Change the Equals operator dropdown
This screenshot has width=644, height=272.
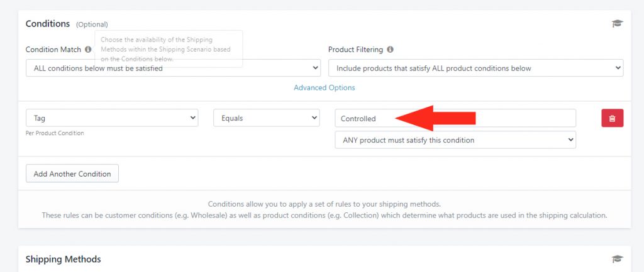(267, 118)
